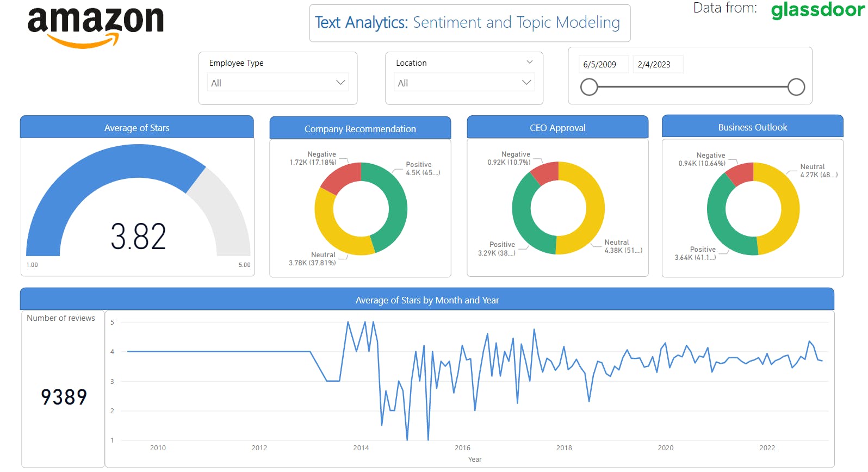Click the Average of Stars by Month and Year title bar
The image size is (868, 472).
point(426,300)
